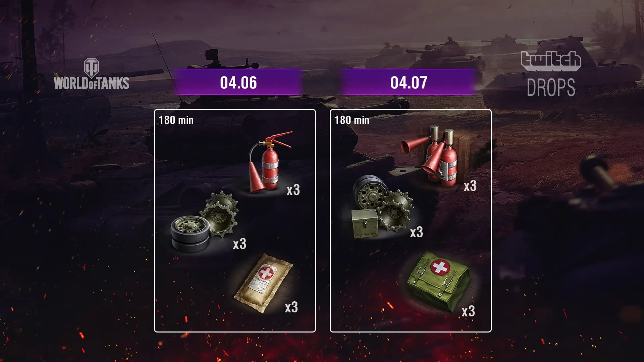Click the x3 count beside the first-aid packet
Viewport: 644px width, 362px height.
pos(291,307)
